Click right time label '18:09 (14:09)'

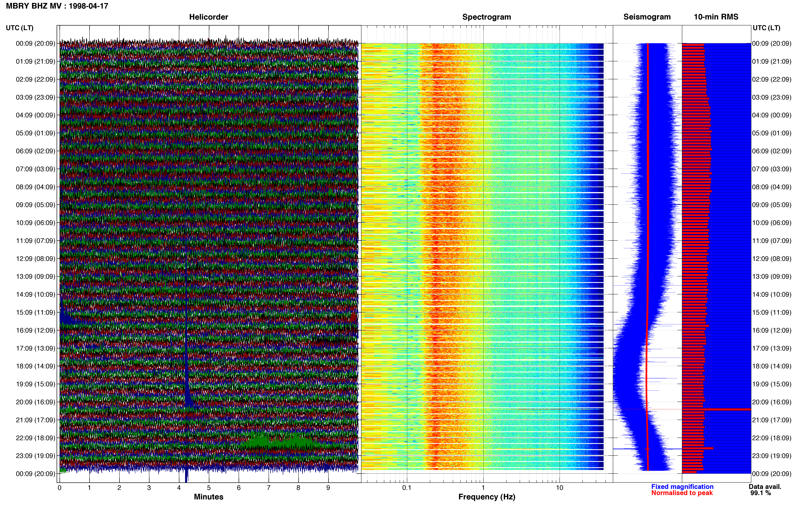[x=772, y=366]
